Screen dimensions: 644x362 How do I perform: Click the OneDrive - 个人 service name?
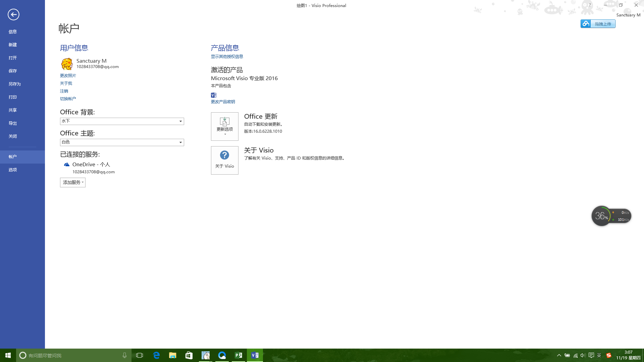pos(91,165)
